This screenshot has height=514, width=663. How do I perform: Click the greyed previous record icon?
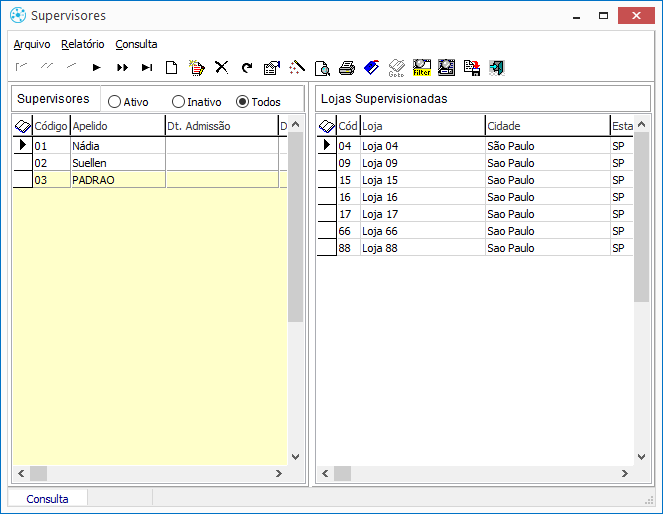[x=71, y=66]
